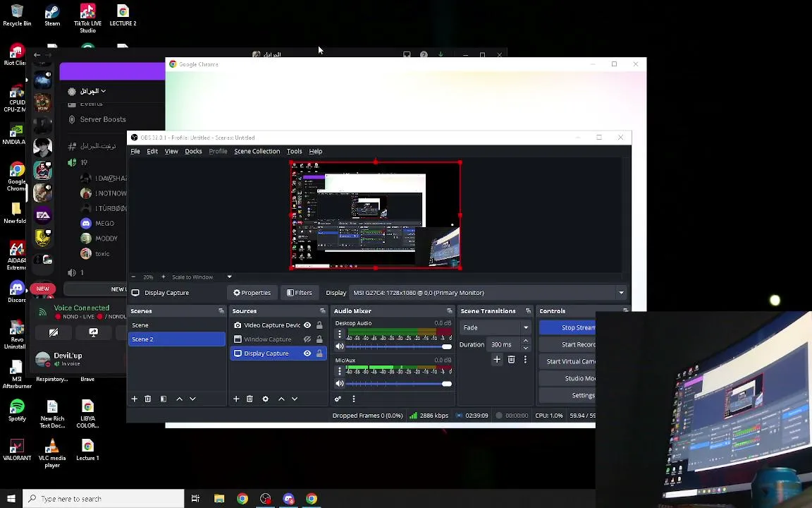Click the Filters button
Screen dimensions: 812x508
[300, 293]
